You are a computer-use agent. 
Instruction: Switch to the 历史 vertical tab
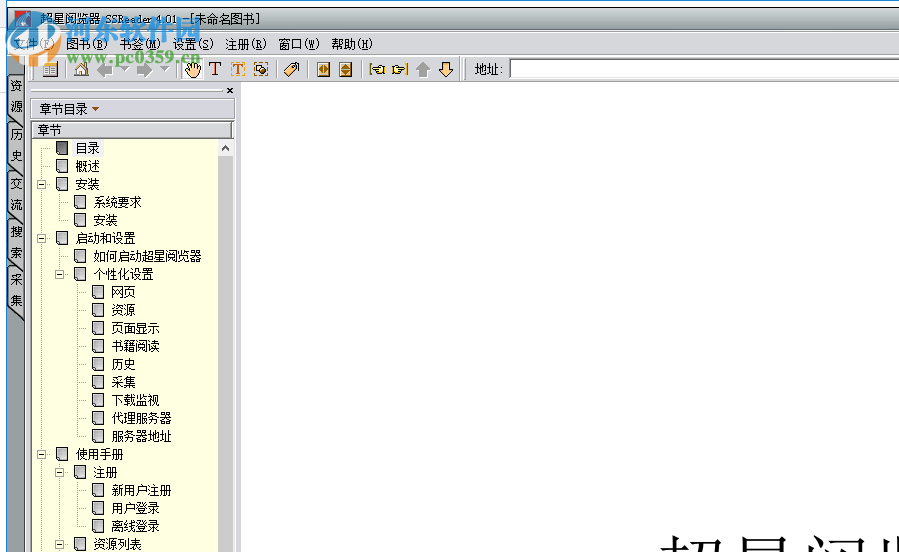point(16,145)
